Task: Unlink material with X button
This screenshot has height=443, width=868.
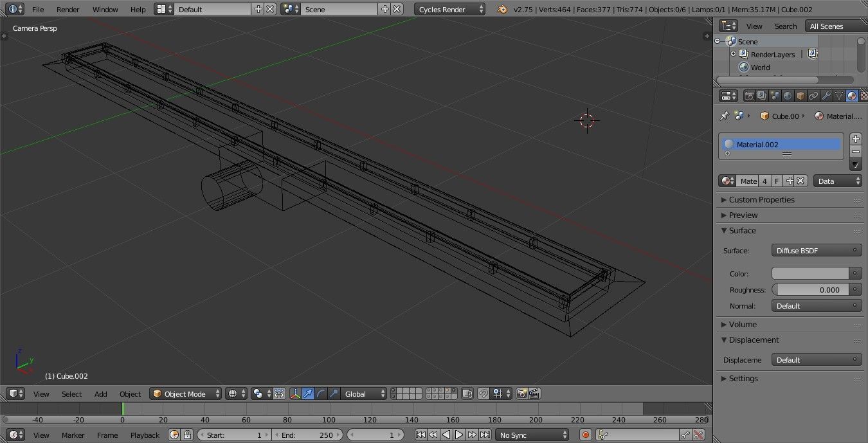Action: pyautogui.click(x=801, y=181)
